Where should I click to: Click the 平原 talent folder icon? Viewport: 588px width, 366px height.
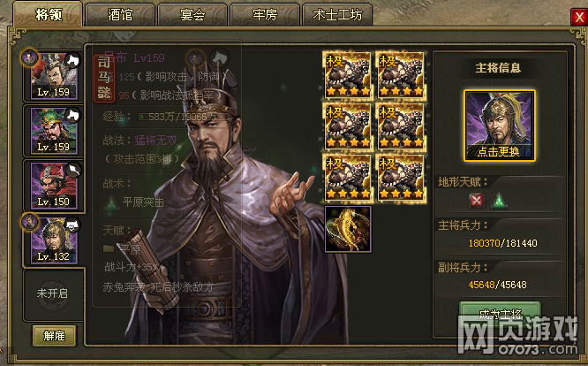[x=109, y=248]
